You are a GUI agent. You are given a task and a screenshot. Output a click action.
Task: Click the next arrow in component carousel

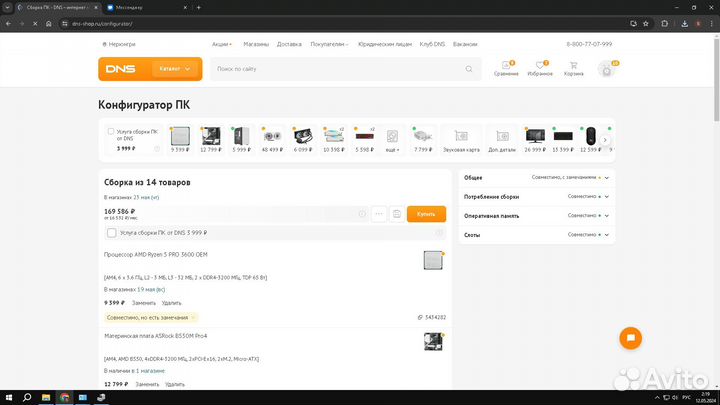click(x=605, y=140)
